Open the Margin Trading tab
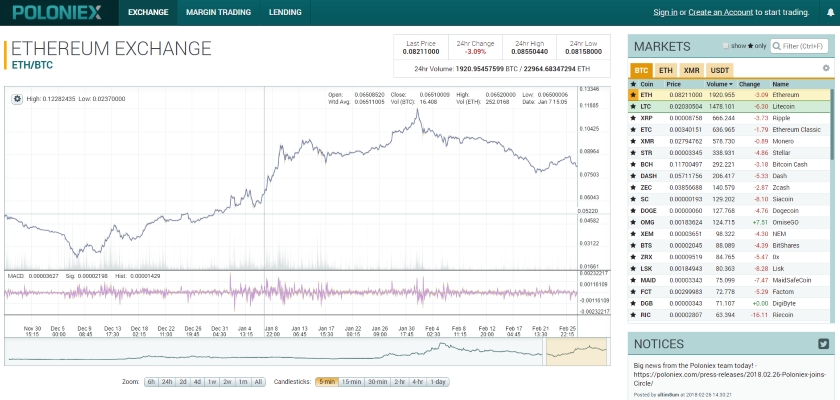The height and width of the screenshot is (400, 840). (219, 12)
